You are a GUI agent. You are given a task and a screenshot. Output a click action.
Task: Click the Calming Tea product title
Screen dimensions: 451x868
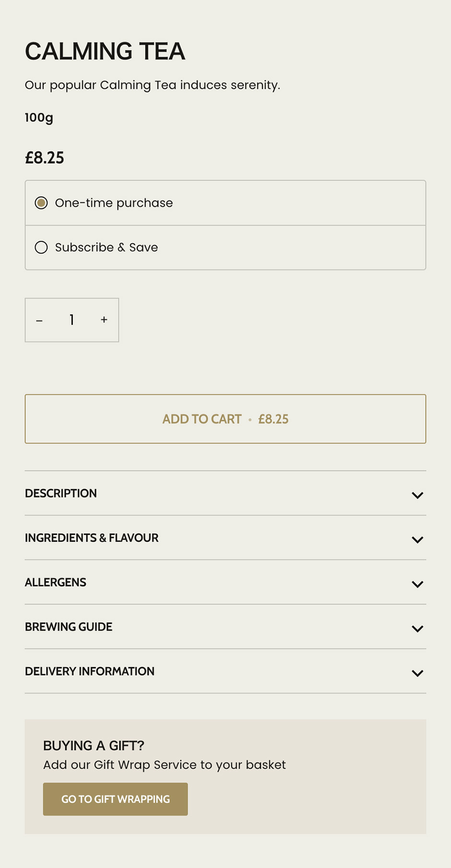105,51
